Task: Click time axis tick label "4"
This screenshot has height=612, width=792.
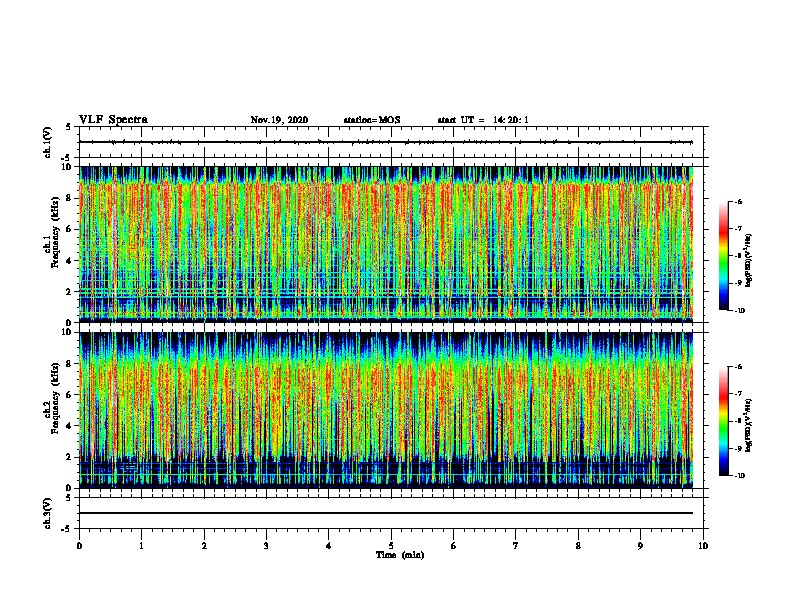Action: click(x=329, y=546)
